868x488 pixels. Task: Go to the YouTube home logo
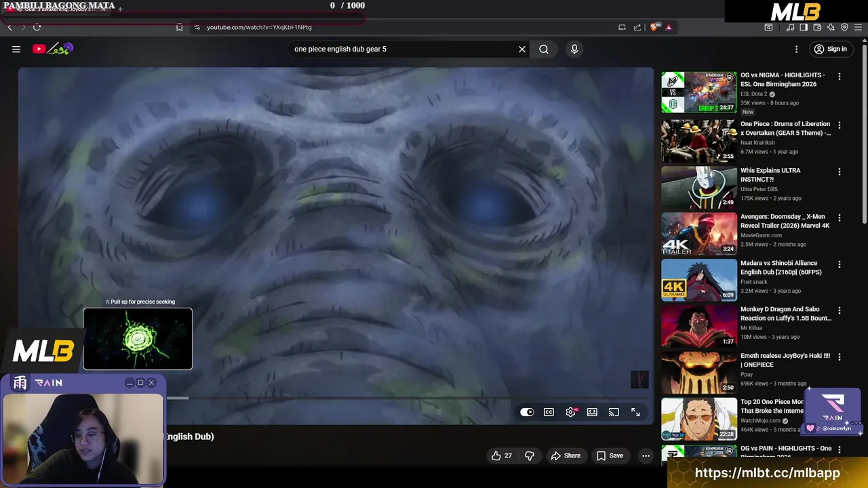[x=52, y=49]
